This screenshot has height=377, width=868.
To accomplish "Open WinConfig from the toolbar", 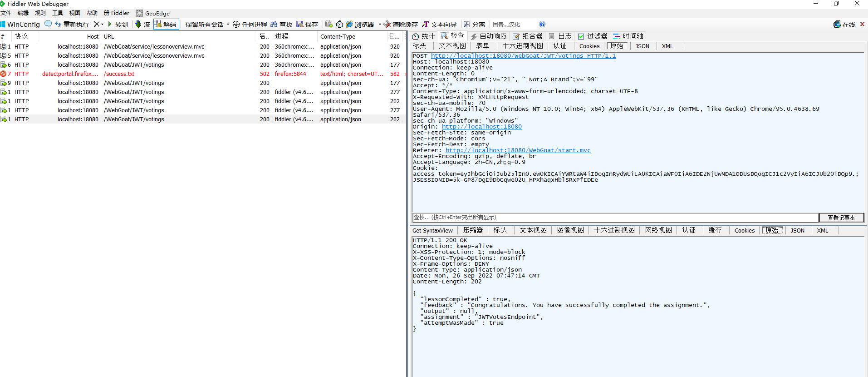I will pos(20,24).
